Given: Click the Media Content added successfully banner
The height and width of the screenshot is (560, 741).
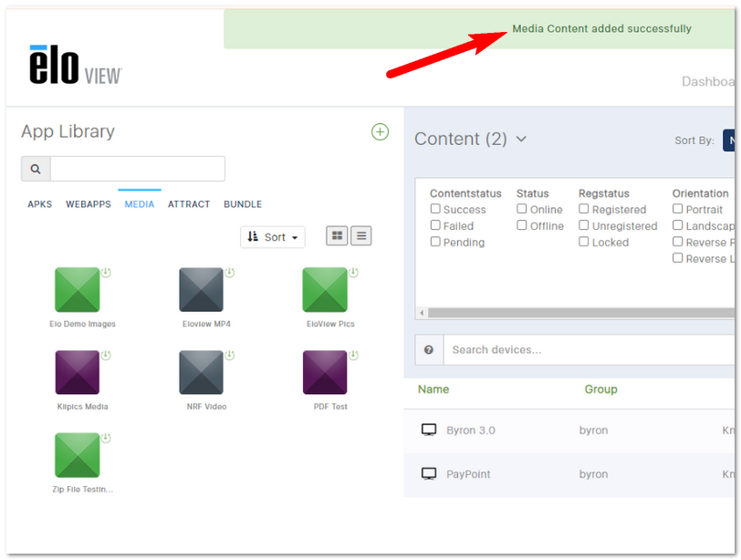Looking at the screenshot, I should pos(479,29).
